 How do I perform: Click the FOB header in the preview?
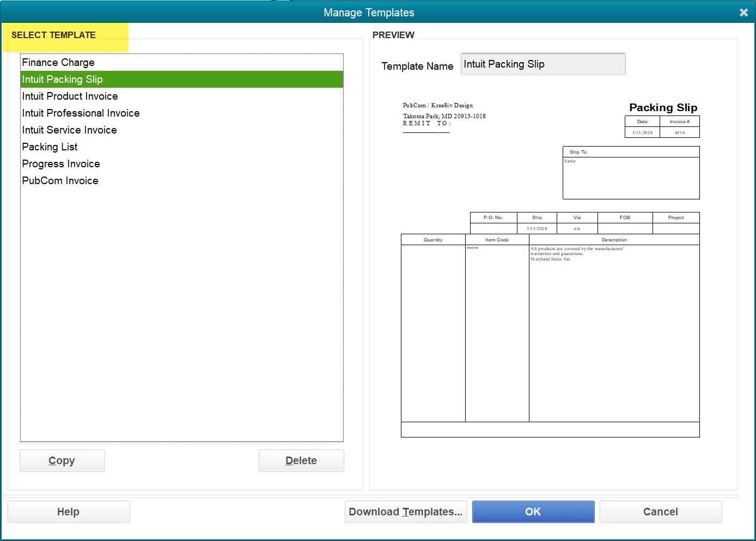[625, 217]
